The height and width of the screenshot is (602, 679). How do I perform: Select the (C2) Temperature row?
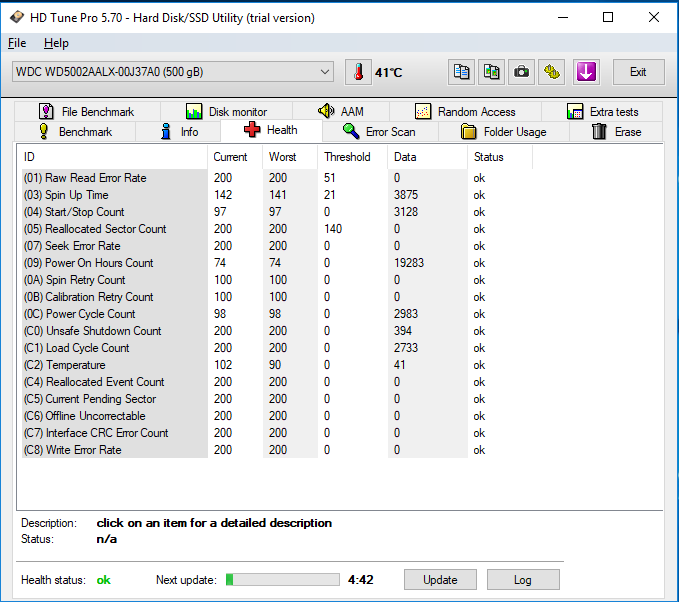coord(277,365)
